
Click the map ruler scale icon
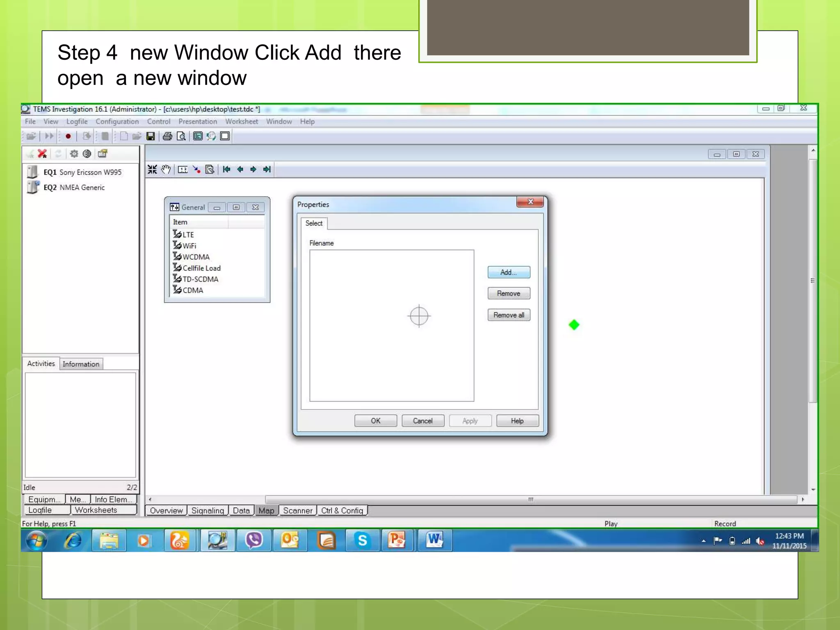point(183,169)
